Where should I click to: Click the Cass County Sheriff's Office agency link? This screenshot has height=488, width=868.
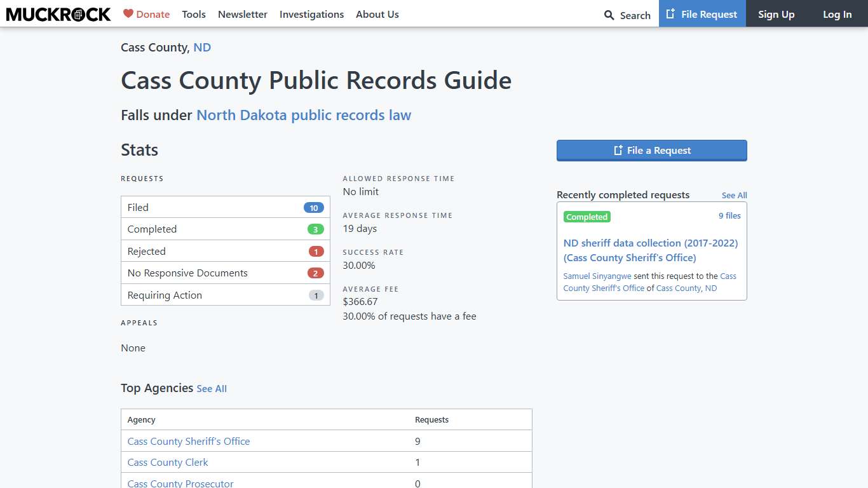188,441
